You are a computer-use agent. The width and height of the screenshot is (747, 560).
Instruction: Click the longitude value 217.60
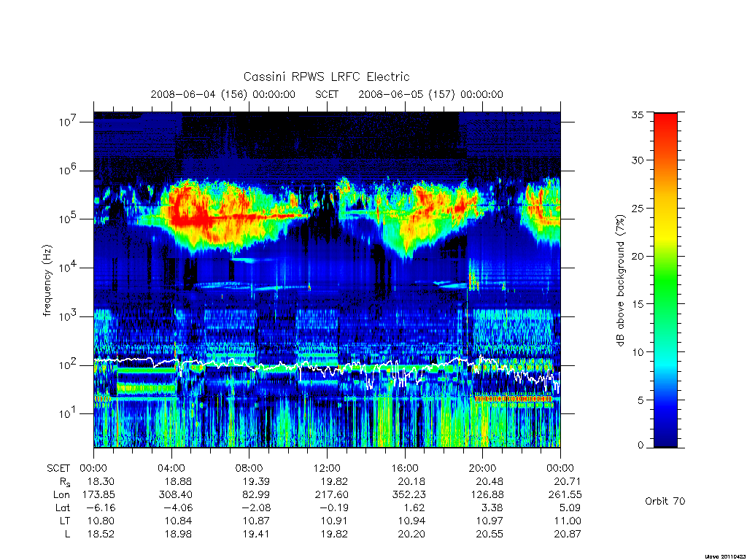[x=332, y=495]
